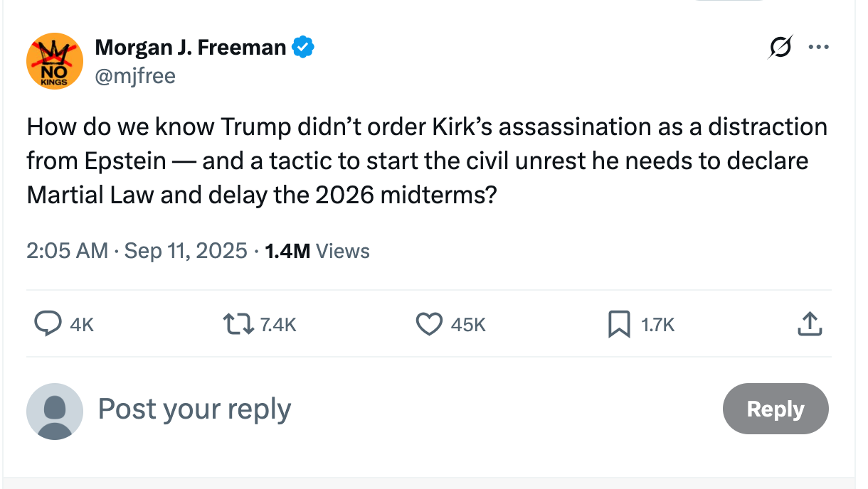This screenshot has height=489, width=868.
Task: Click the 1.7K bookmarks count
Action: [657, 325]
